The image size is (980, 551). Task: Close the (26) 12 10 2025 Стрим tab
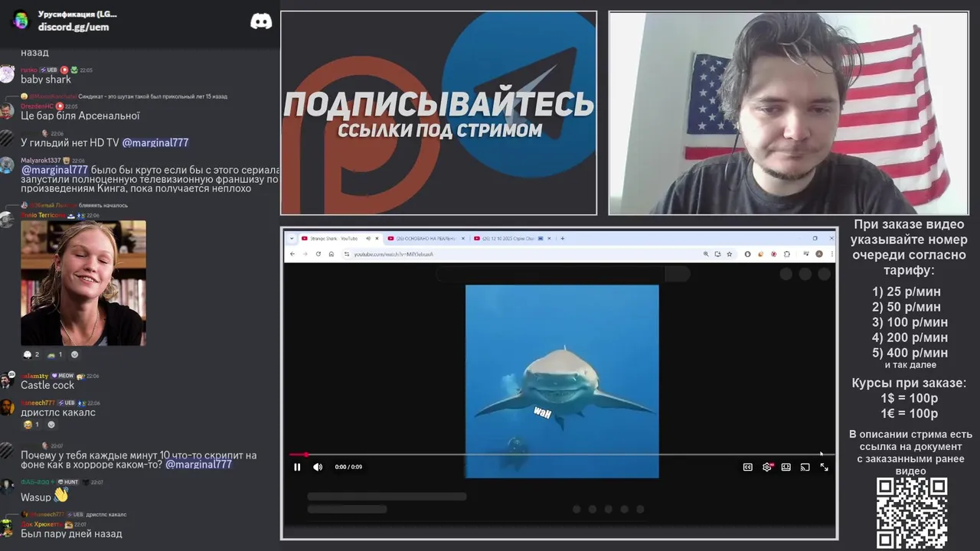(549, 238)
